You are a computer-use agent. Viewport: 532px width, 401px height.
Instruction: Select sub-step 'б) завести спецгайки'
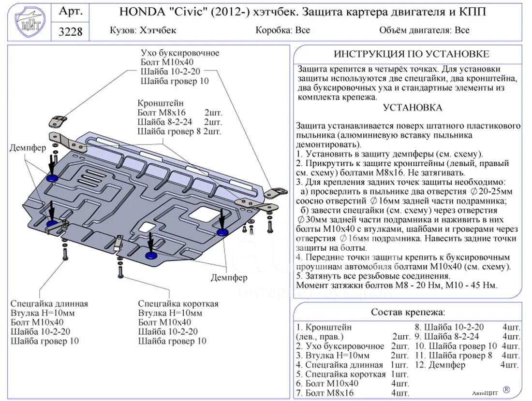(407, 229)
